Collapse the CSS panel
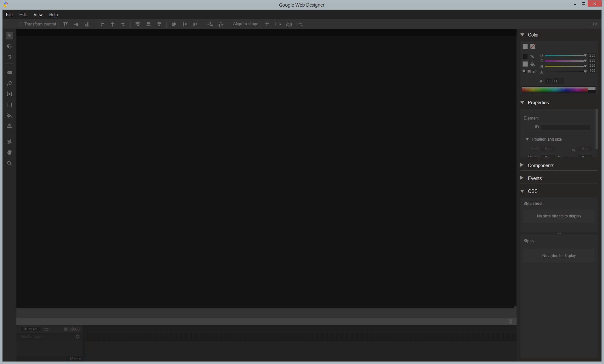The image size is (604, 364). (x=522, y=191)
